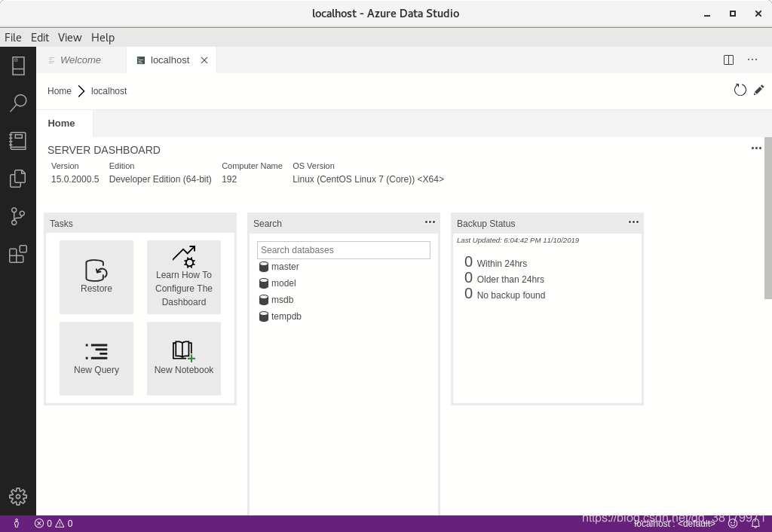
Task: Click version value 15.0.2000.5
Action: pyautogui.click(x=75, y=179)
